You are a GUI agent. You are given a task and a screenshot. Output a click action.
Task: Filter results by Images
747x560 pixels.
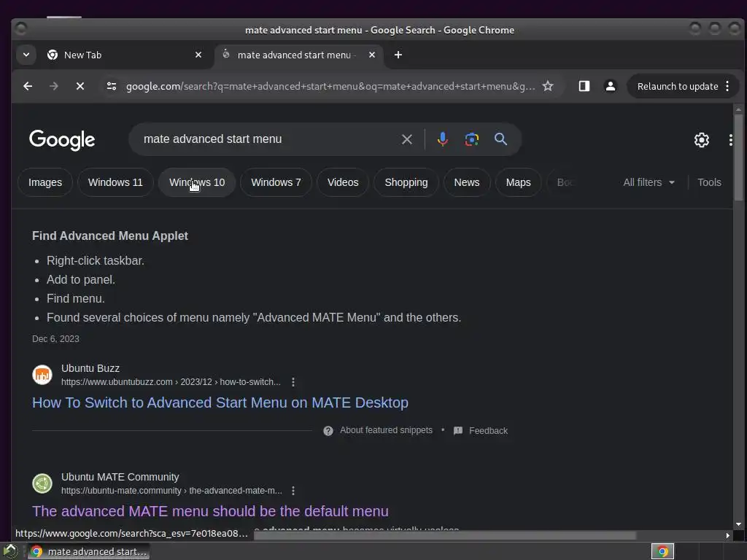click(x=45, y=182)
